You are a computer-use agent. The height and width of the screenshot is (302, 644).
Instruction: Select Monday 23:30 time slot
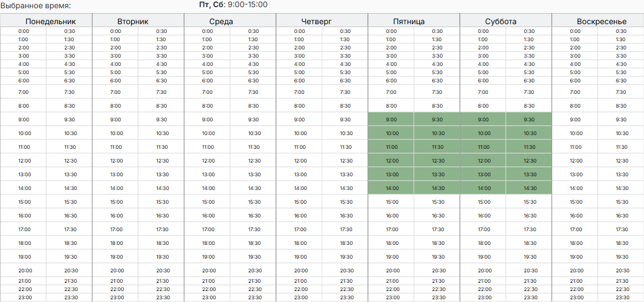69,298
